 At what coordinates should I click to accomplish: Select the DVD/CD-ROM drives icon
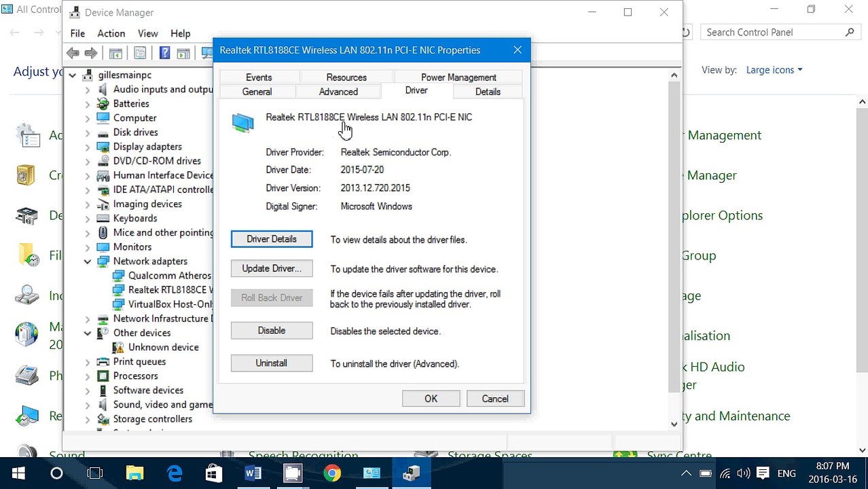coord(103,160)
